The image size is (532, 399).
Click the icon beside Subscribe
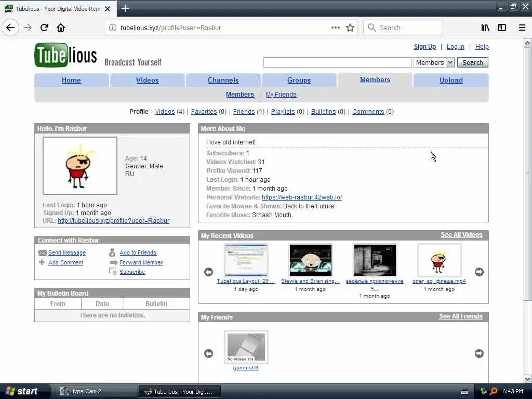[113, 271]
